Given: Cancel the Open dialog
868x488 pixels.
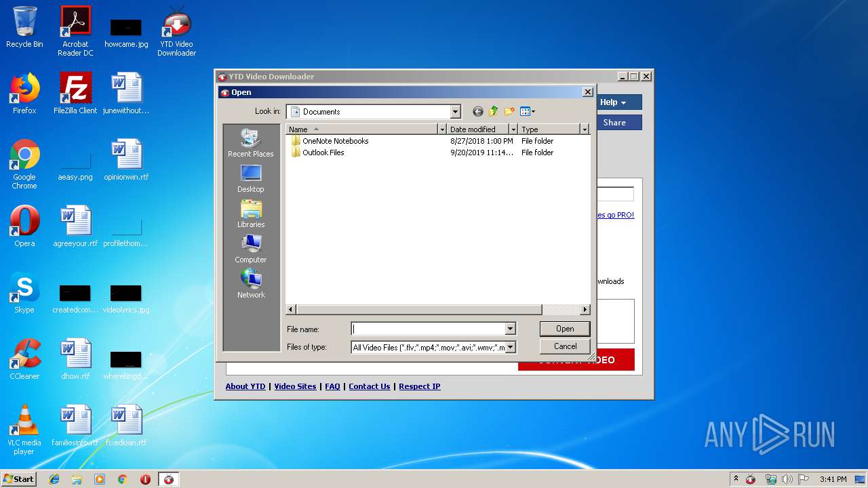Looking at the screenshot, I should pos(565,346).
